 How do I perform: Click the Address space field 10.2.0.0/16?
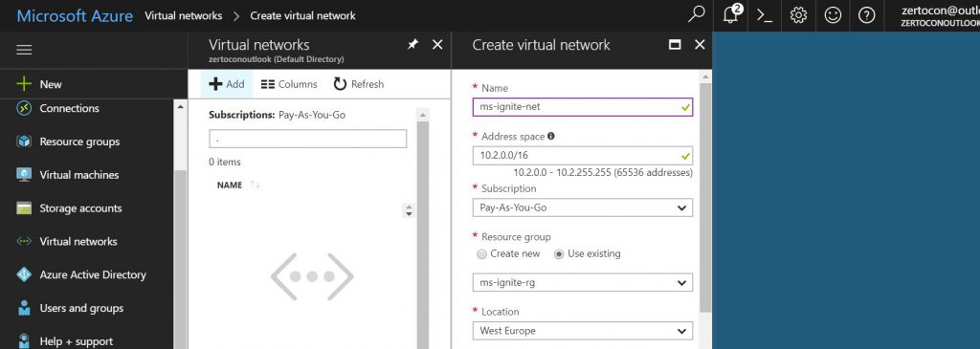tap(583, 156)
